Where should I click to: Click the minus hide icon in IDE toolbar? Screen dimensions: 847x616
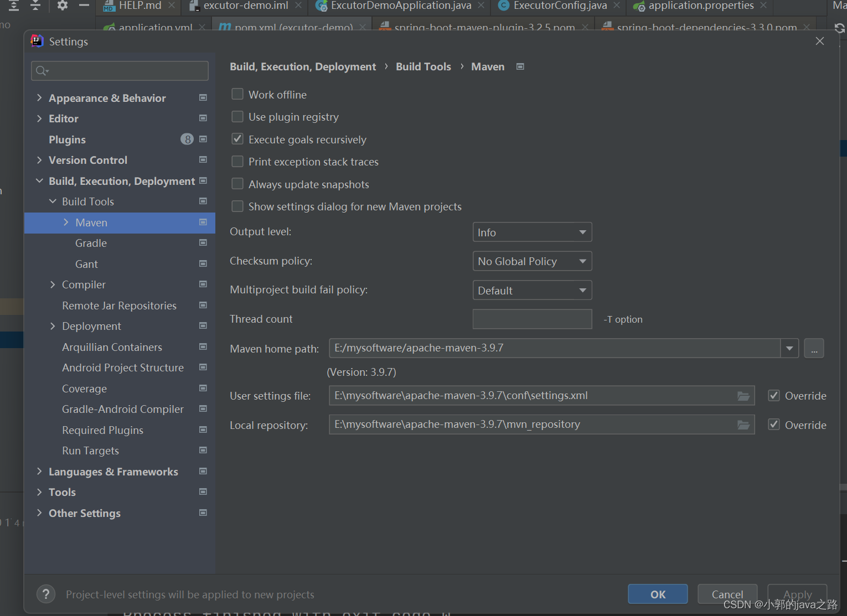click(84, 6)
